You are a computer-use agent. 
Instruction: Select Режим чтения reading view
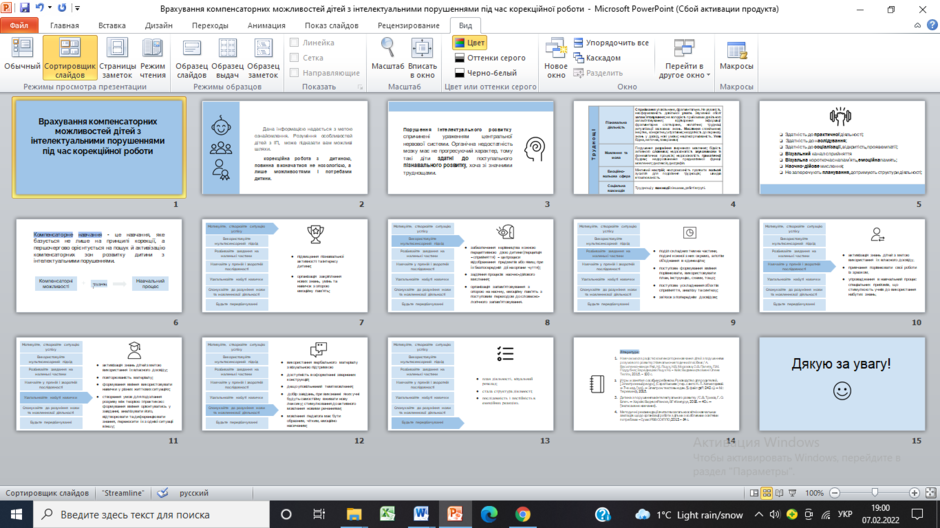[x=152, y=58]
